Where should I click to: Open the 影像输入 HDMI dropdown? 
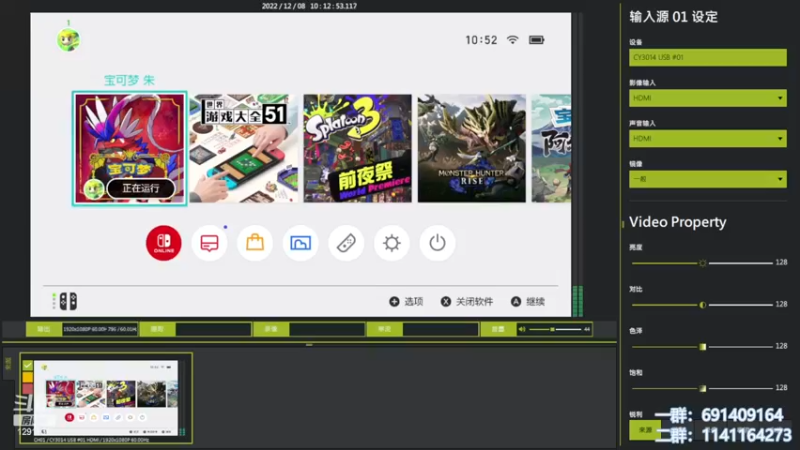pos(708,98)
